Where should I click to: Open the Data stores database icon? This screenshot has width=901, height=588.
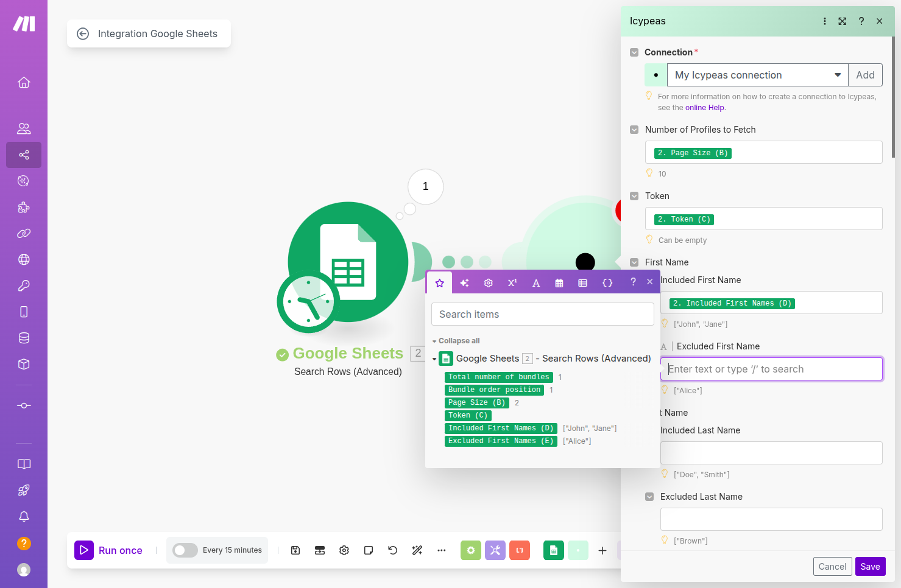point(24,338)
